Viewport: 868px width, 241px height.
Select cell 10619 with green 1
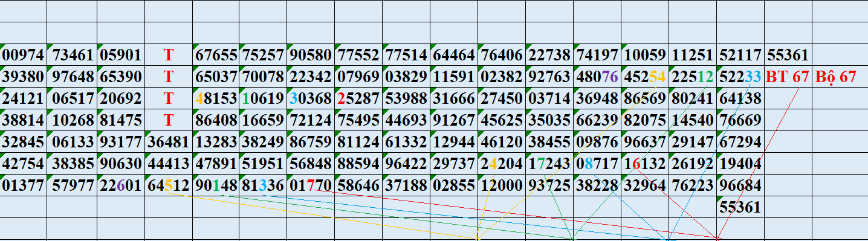(263, 98)
